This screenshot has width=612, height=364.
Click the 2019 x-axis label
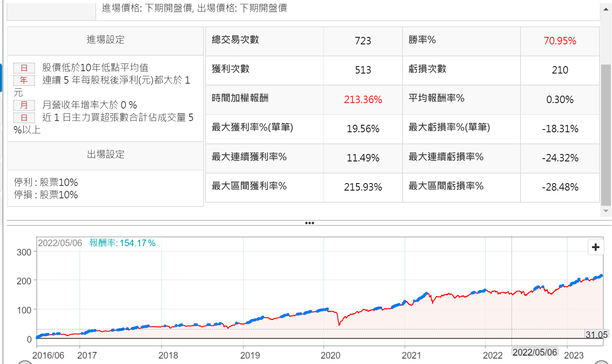(250, 355)
